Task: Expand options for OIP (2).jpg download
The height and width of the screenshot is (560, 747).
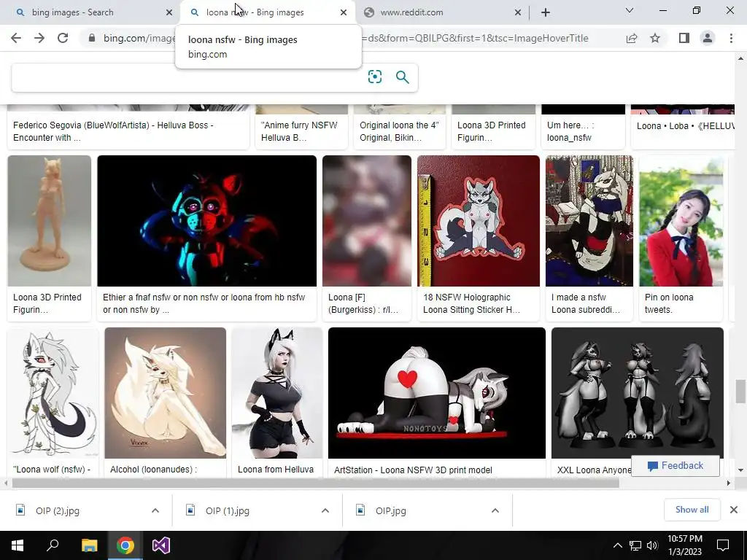Action: pyautogui.click(x=155, y=510)
